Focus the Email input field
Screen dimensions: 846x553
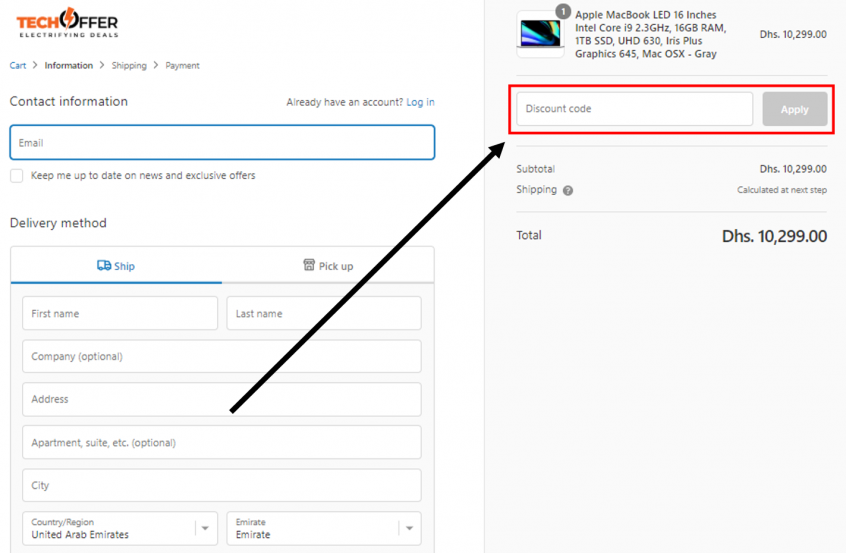click(222, 142)
